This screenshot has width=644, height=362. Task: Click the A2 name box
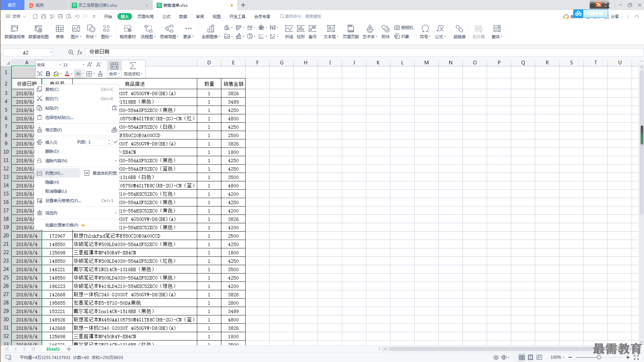[26, 52]
